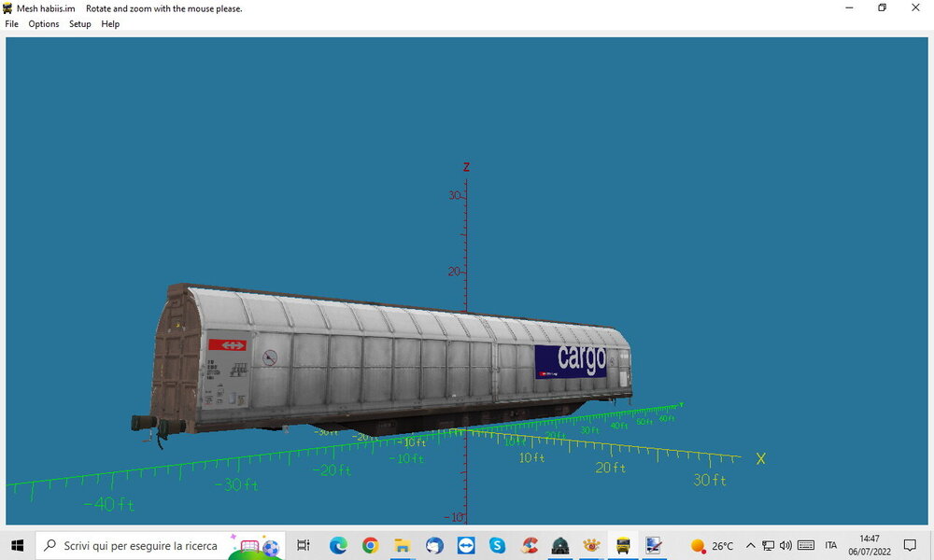
Task: Open the touch keyboard tray icon
Action: (806, 545)
